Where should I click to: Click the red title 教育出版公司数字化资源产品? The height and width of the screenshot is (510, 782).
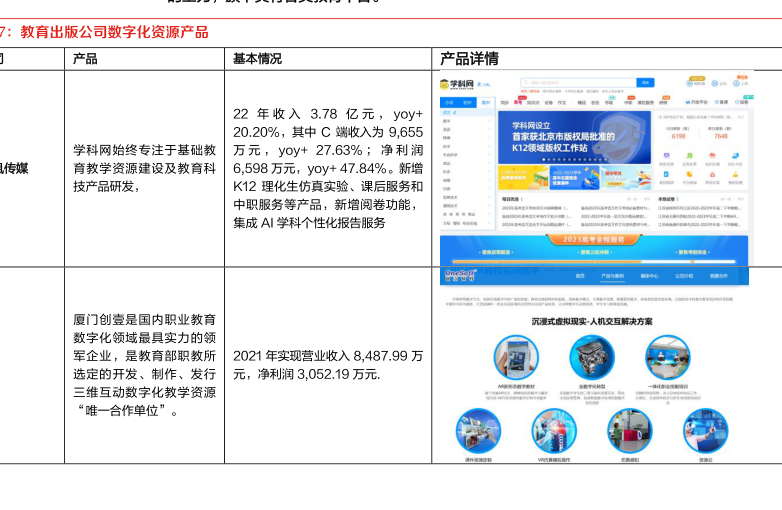click(x=114, y=32)
